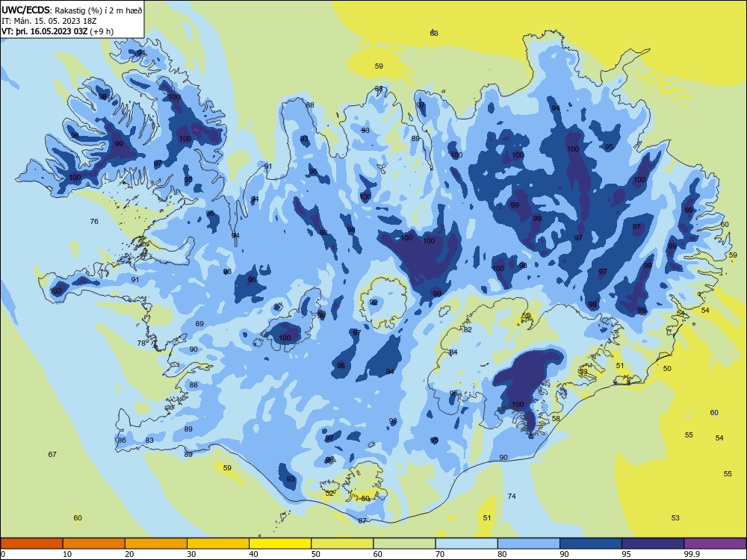Click the map value '78' on the west coast
Image resolution: width=747 pixels, height=560 pixels.
pyautogui.click(x=141, y=343)
